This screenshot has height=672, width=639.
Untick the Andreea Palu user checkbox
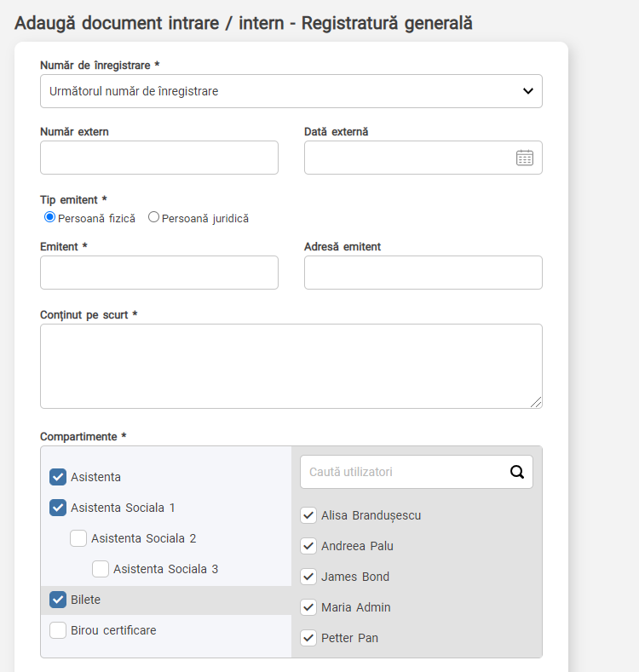[x=308, y=546]
